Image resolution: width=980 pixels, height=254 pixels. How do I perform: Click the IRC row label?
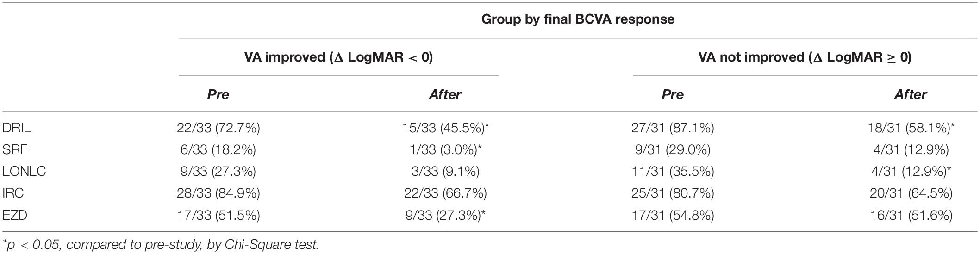tap(13, 193)
